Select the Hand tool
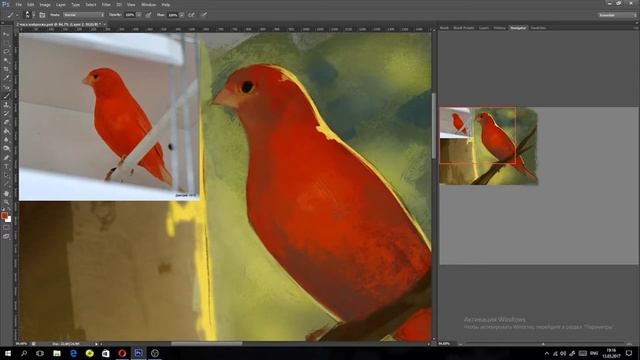 6,193
